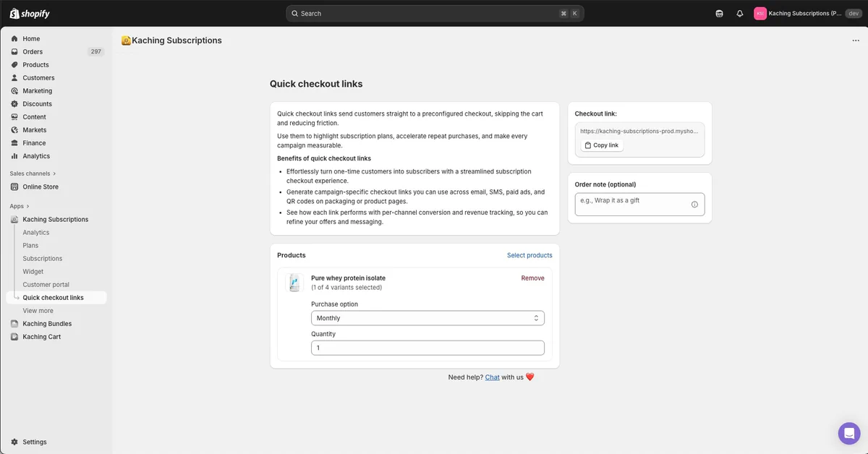Click the Quantity input field
Viewport: 868px width, 454px height.
[427, 348]
